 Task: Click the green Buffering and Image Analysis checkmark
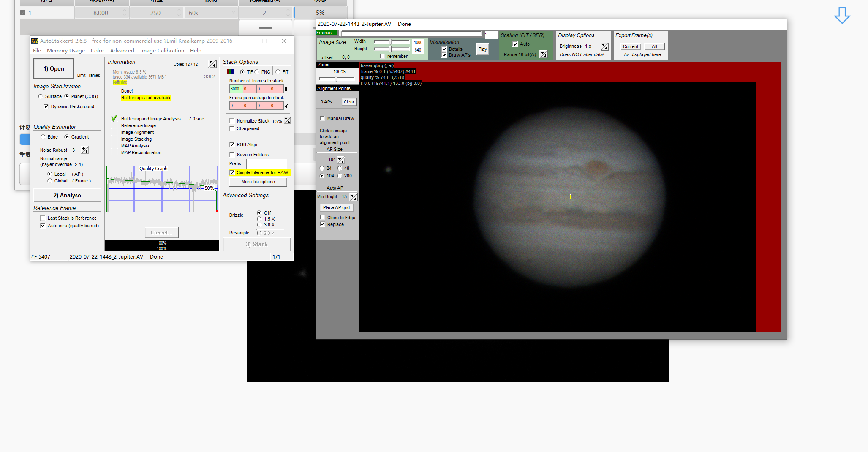pos(114,118)
